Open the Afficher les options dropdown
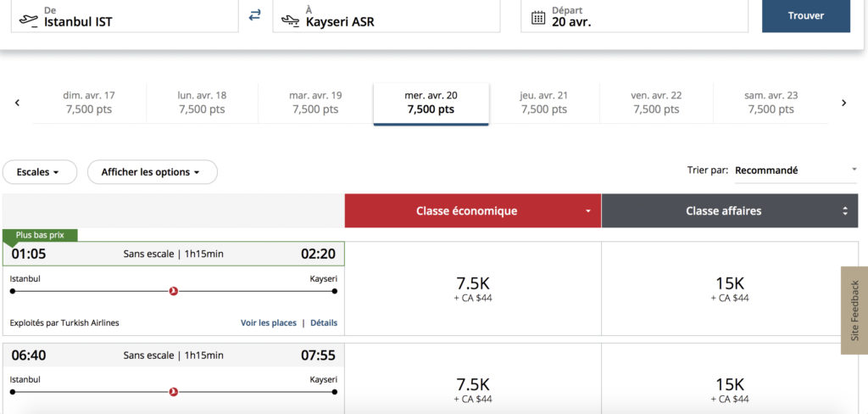 153,172
